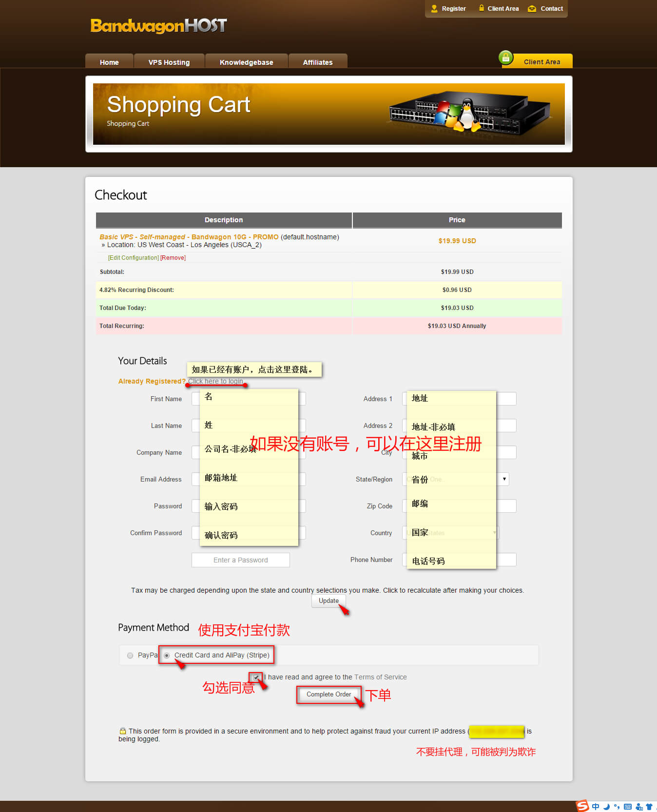This screenshot has width=657, height=812.
Task: Click the 'Location: US West Coast' text line
Action: pos(182,245)
